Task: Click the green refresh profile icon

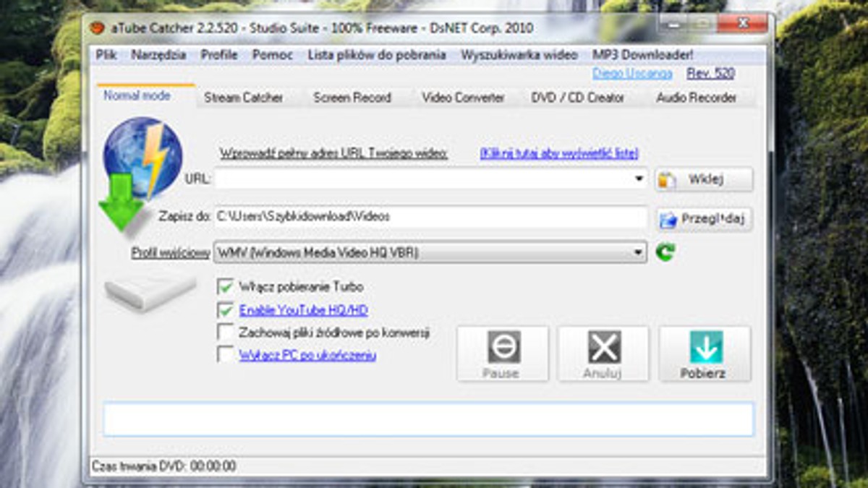Action: coord(665,252)
